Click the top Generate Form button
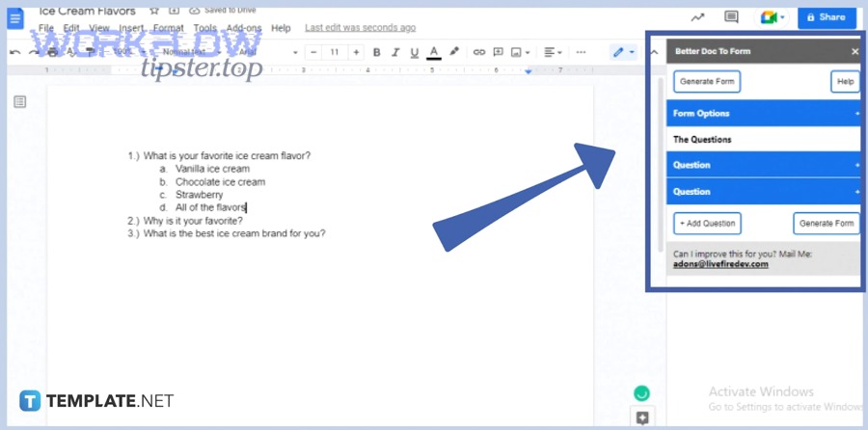This screenshot has height=430, width=868. click(707, 81)
